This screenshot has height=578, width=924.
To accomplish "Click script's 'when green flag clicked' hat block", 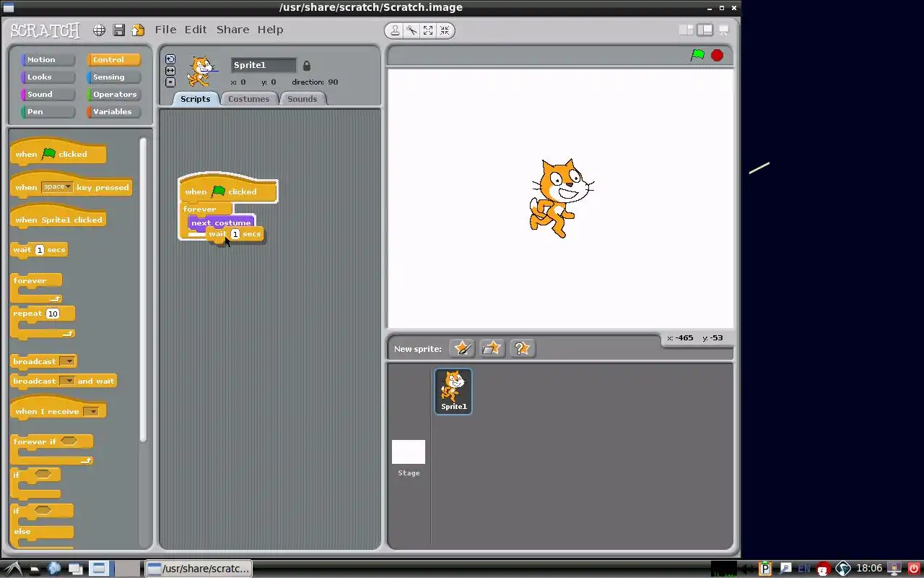I will (227, 189).
